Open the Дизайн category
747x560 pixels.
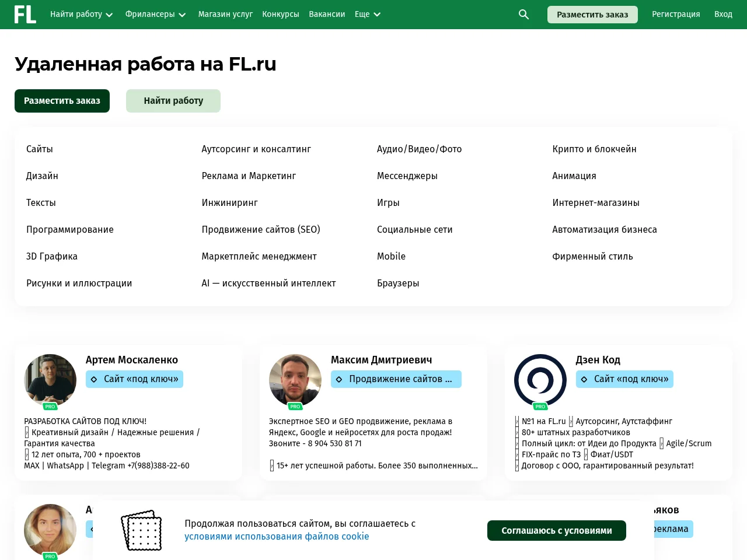pyautogui.click(x=42, y=176)
